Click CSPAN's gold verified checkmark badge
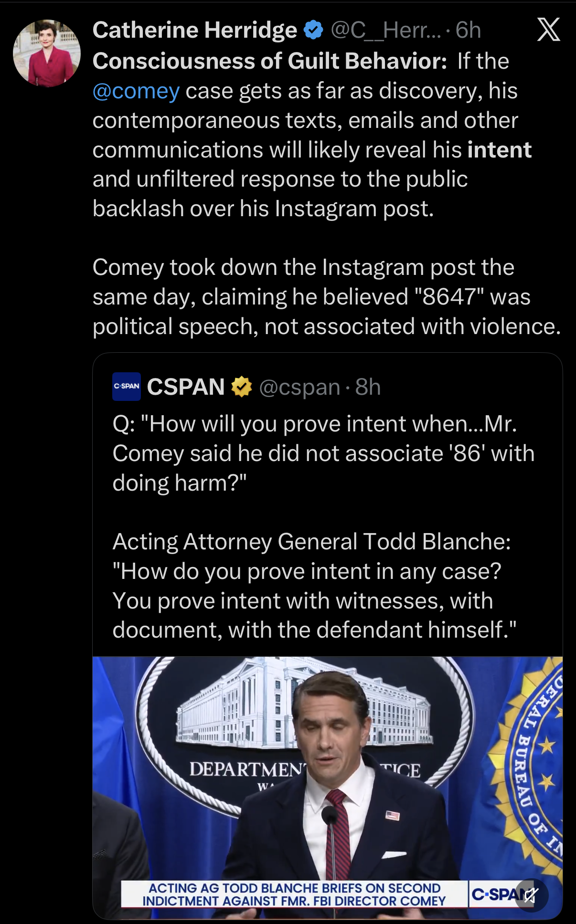 pyautogui.click(x=242, y=387)
